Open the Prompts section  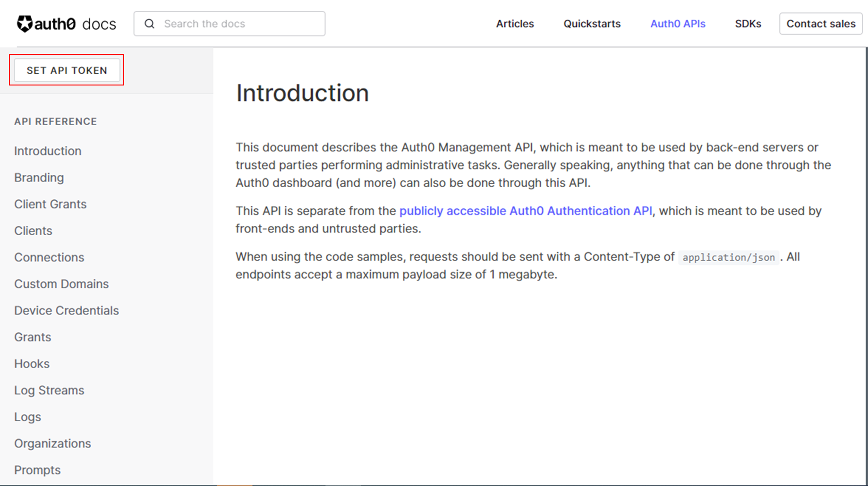tap(37, 470)
